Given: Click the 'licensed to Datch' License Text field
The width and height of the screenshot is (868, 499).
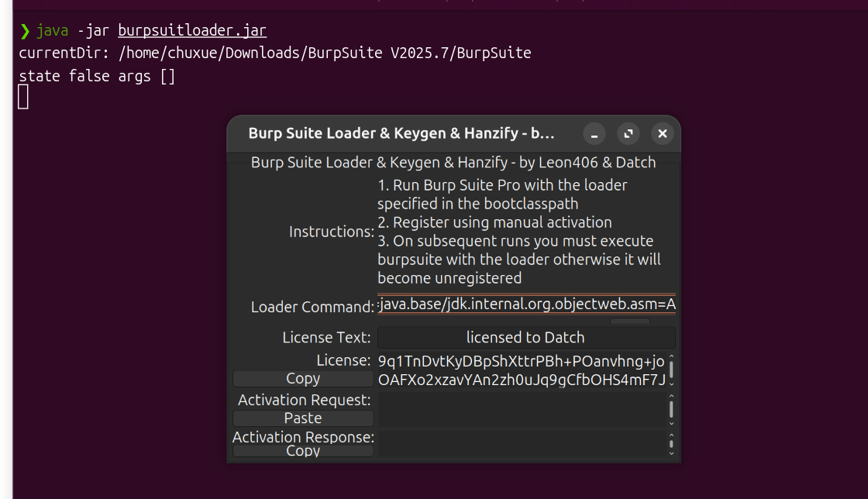Looking at the screenshot, I should 525,337.
